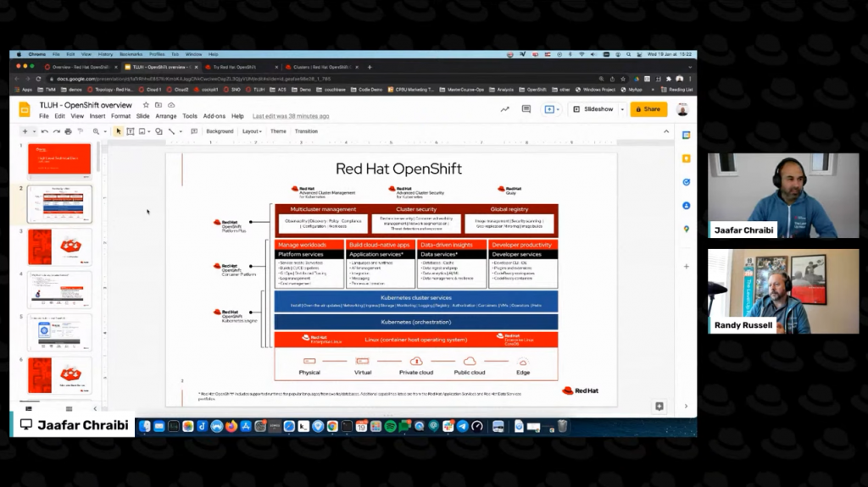Open the Insert image dropdown arrow

click(x=149, y=132)
